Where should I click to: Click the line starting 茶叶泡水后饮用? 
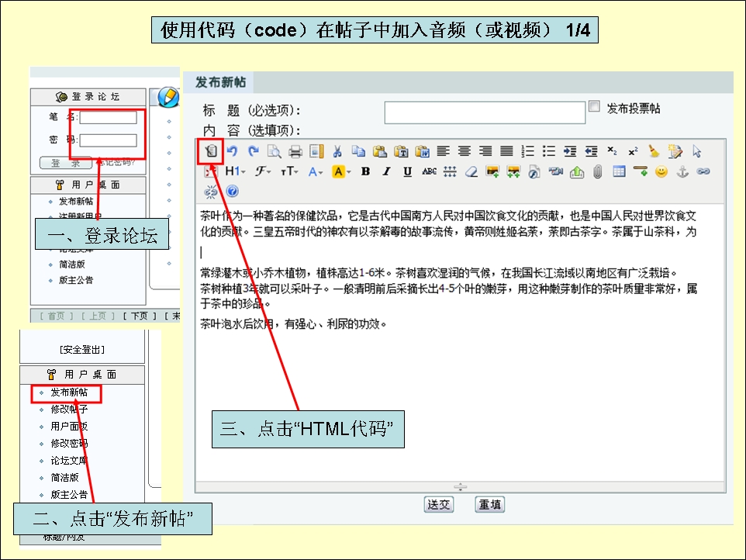(293, 324)
